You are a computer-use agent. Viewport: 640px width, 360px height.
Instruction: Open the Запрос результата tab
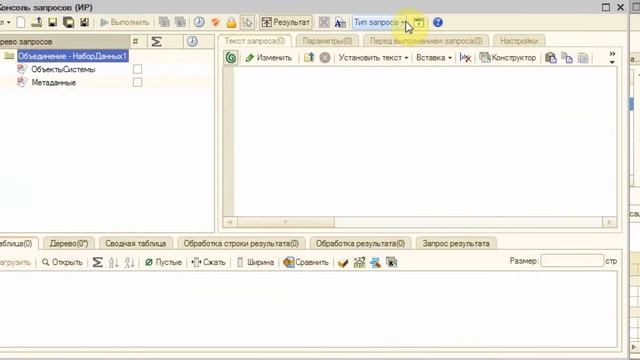(456, 244)
